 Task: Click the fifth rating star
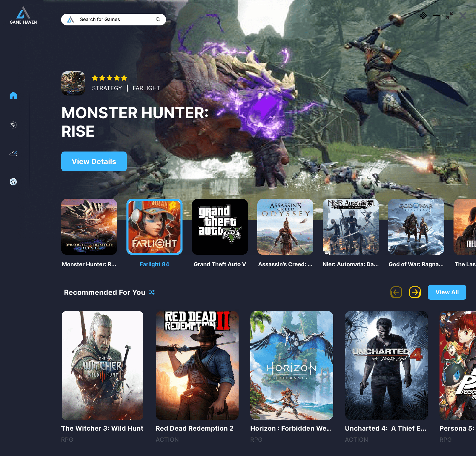(x=124, y=78)
